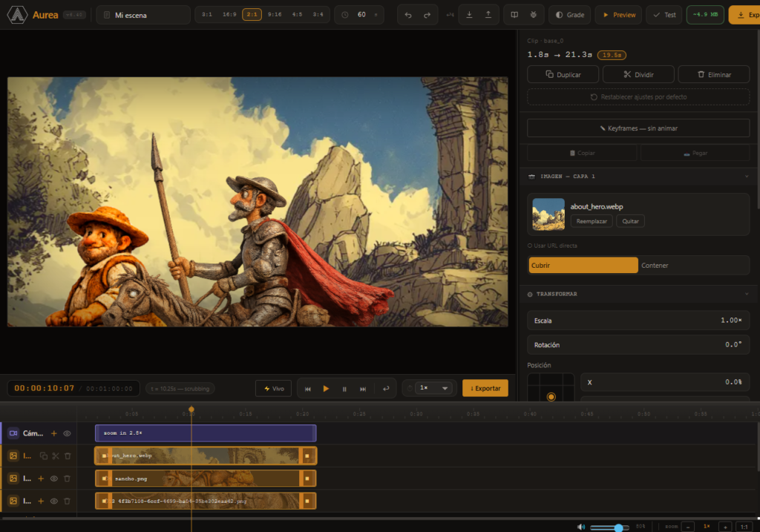The height and width of the screenshot is (532, 760).
Task: Delete the about_hero.webp track with trash icon
Action: [x=68, y=456]
